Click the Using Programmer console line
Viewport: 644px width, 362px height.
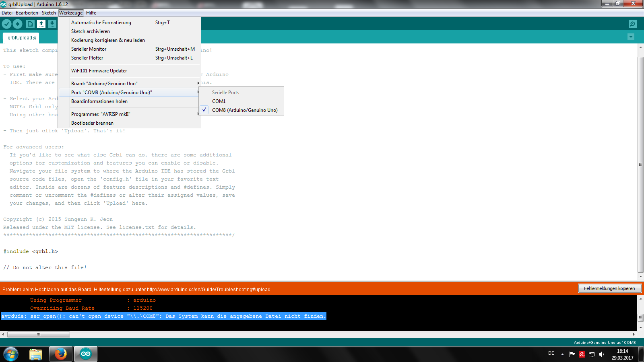pyautogui.click(x=93, y=300)
